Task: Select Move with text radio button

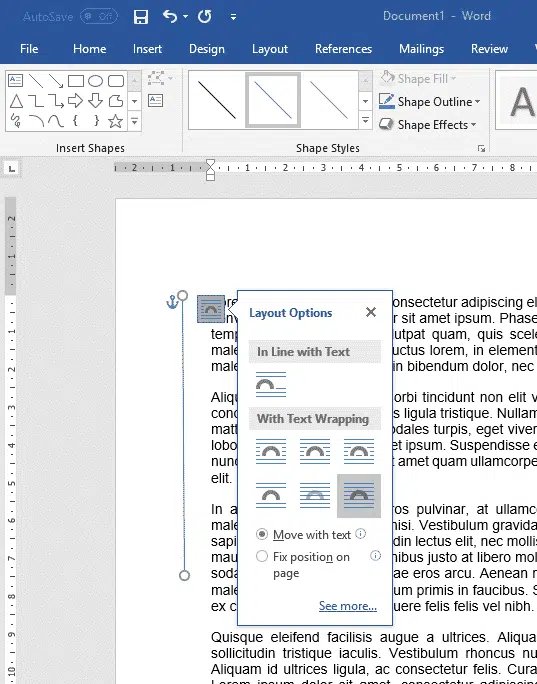Action: point(262,534)
